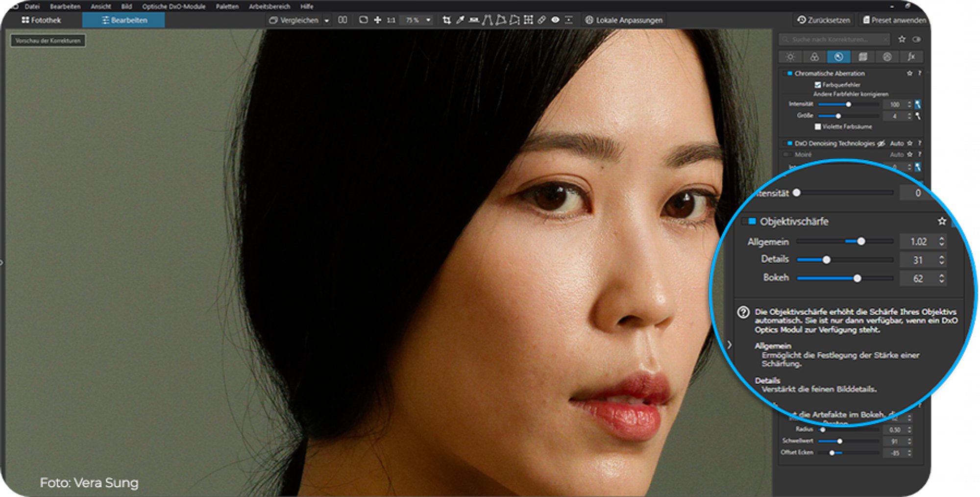Viewport: 980px width, 497px height.
Task: Open the fx effects palette tab
Action: point(911,57)
